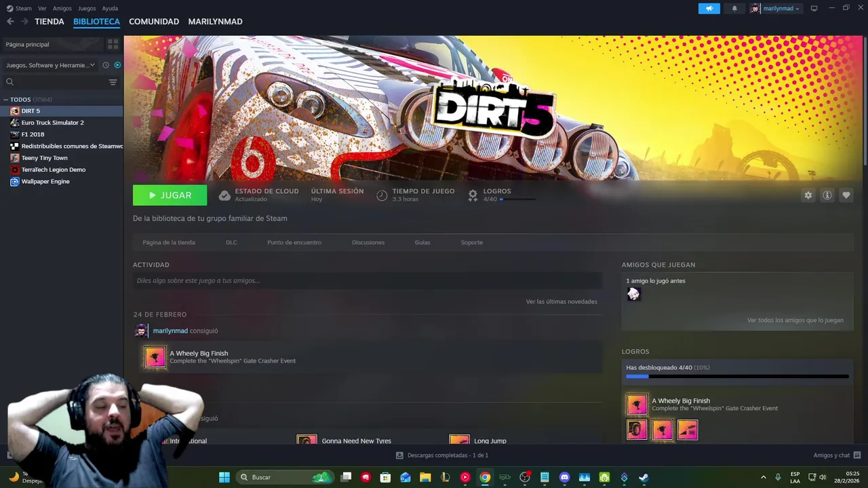
Task: Select DIRT 5 in library list
Action: coord(62,111)
